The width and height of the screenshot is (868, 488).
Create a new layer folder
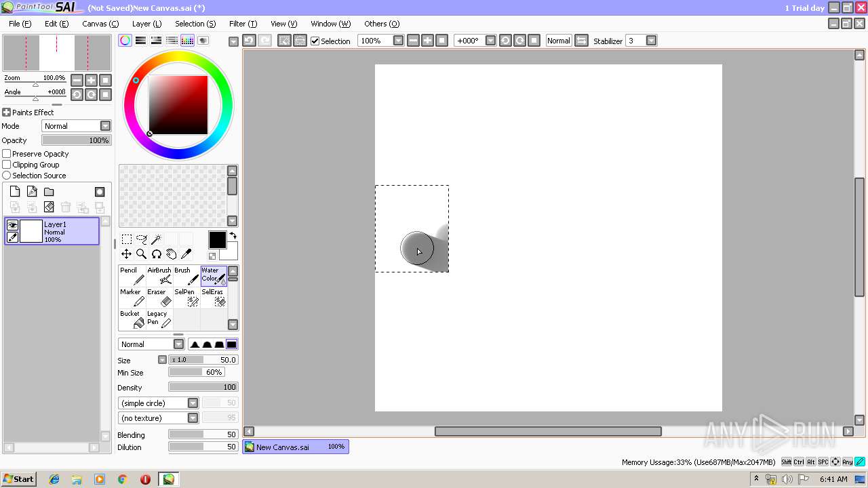(x=49, y=192)
